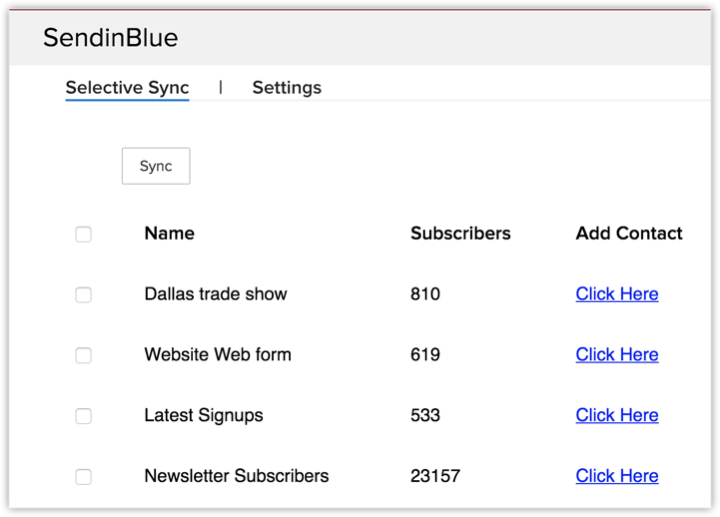This screenshot has height=517, width=720.
Task: Select the Dallas trade show list name
Action: pyautogui.click(x=215, y=294)
